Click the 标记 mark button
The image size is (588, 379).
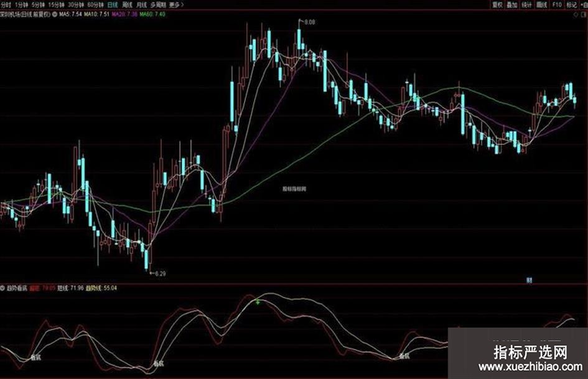(571, 4)
